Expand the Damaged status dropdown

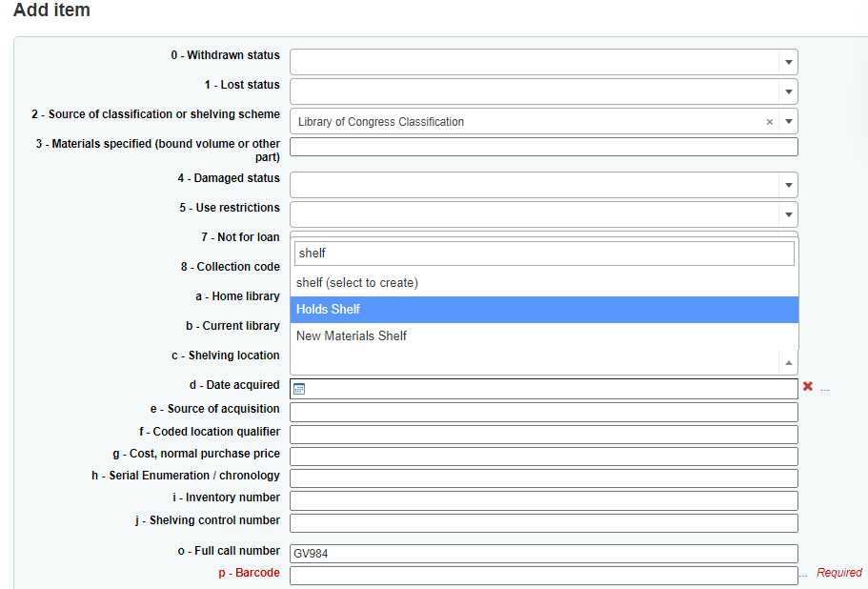point(788,186)
